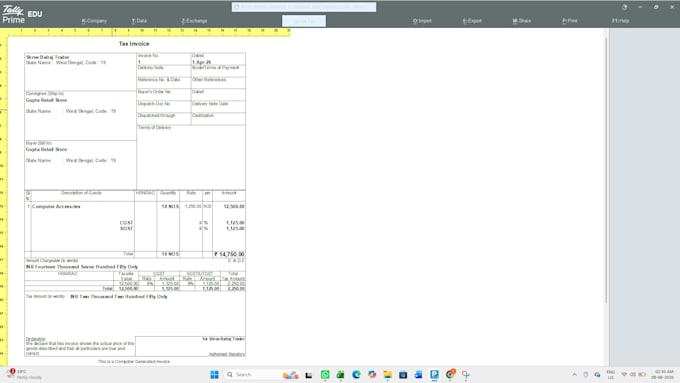Click the search field in the title bar
Screen dimensions: 680x383
(x=304, y=7)
